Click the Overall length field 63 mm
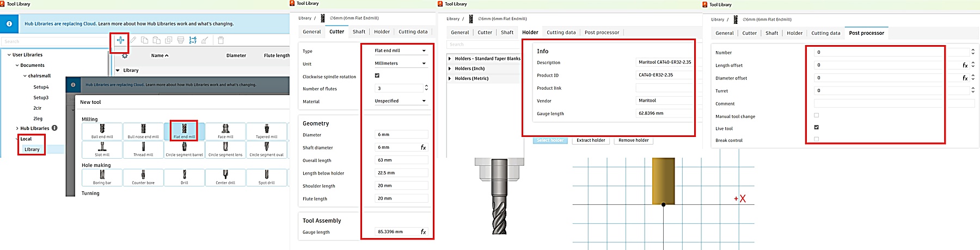The height and width of the screenshot is (250, 980). tap(401, 160)
